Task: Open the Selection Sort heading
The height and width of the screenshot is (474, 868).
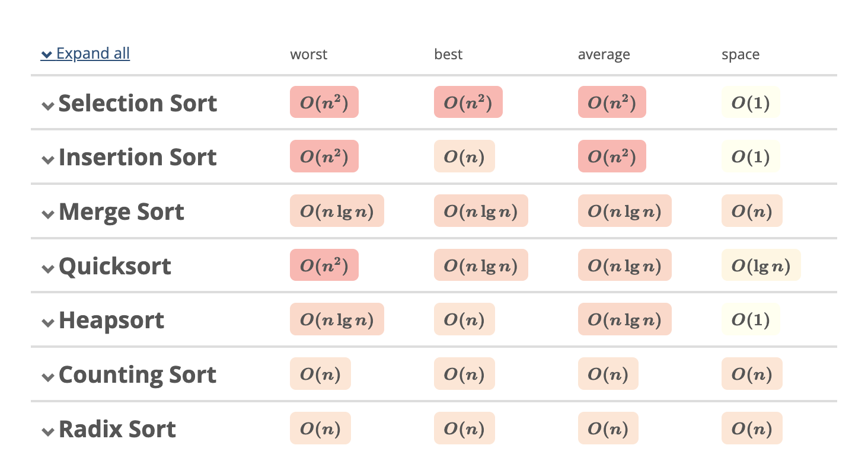Action: [x=138, y=103]
